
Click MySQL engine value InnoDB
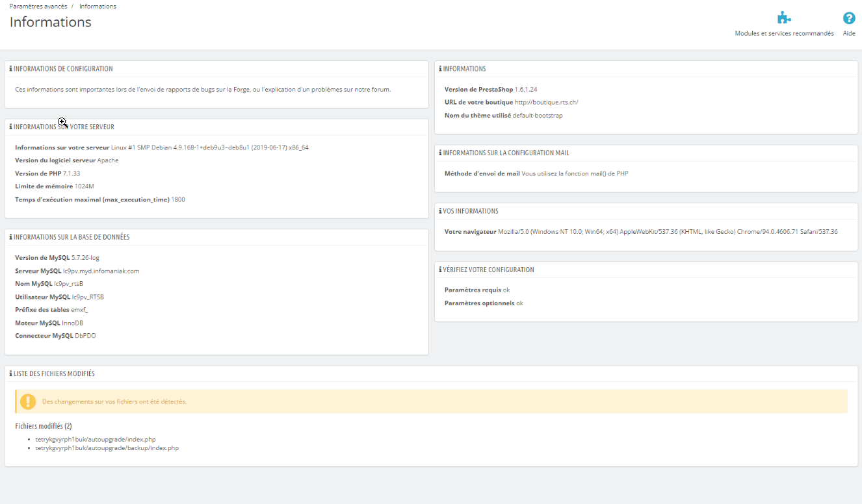[72, 323]
